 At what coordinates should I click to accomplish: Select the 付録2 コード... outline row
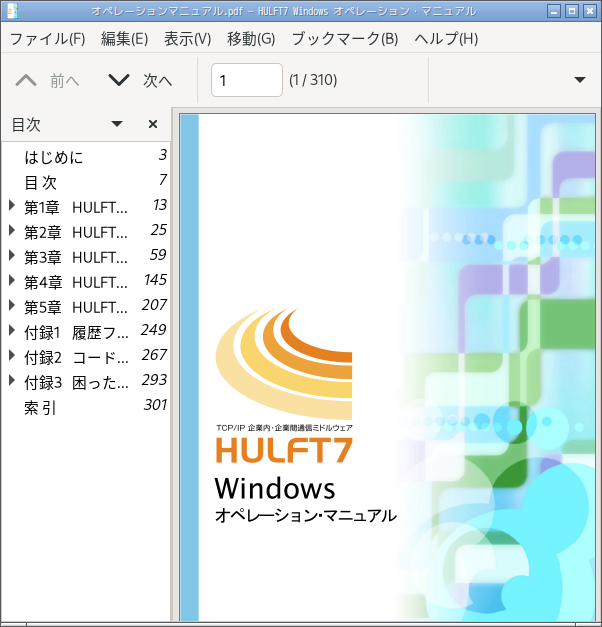pyautogui.click(x=86, y=357)
